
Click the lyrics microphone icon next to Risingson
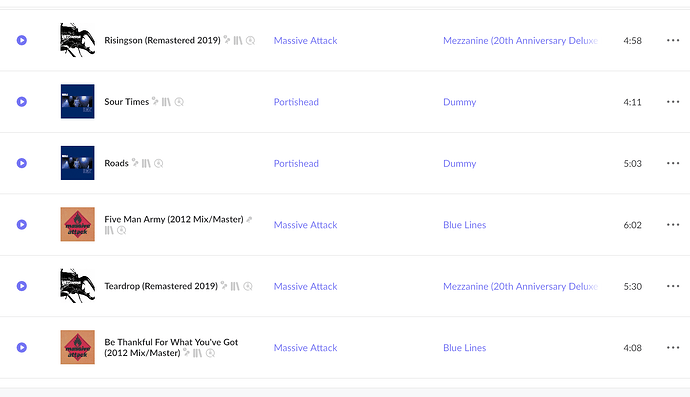point(227,40)
